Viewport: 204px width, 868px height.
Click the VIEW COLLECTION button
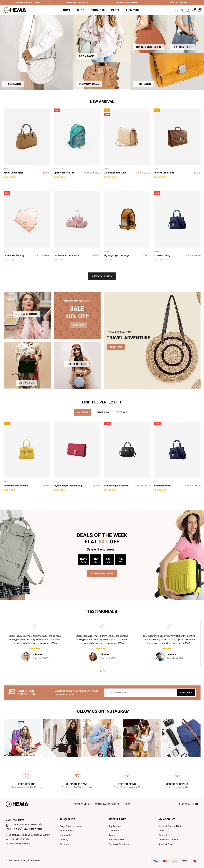click(x=102, y=276)
